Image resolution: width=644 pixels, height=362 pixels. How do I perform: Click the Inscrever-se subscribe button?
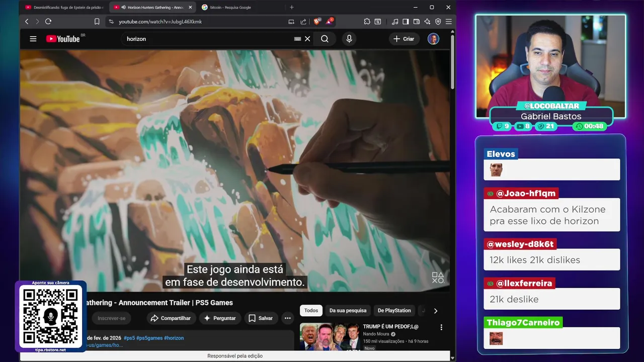click(x=111, y=318)
